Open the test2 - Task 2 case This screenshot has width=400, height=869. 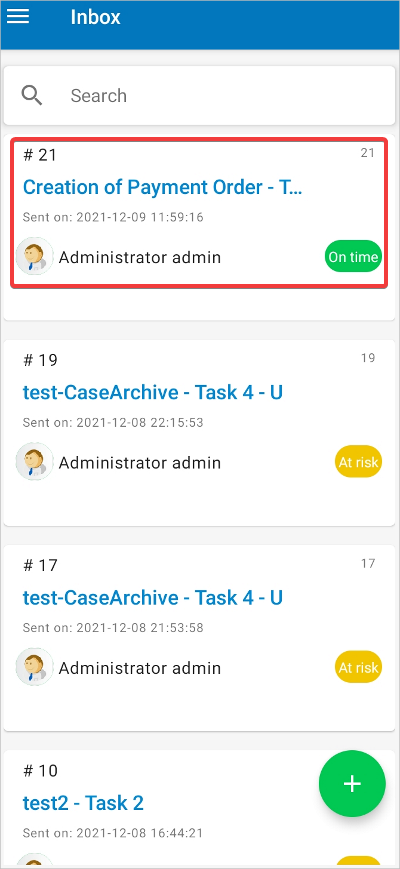(83, 802)
